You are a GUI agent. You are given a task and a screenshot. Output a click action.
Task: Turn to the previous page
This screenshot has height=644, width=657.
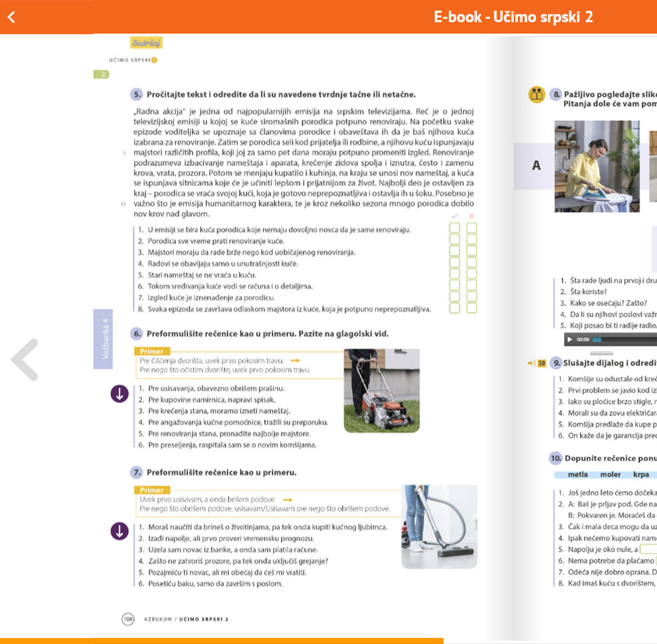(x=25, y=360)
